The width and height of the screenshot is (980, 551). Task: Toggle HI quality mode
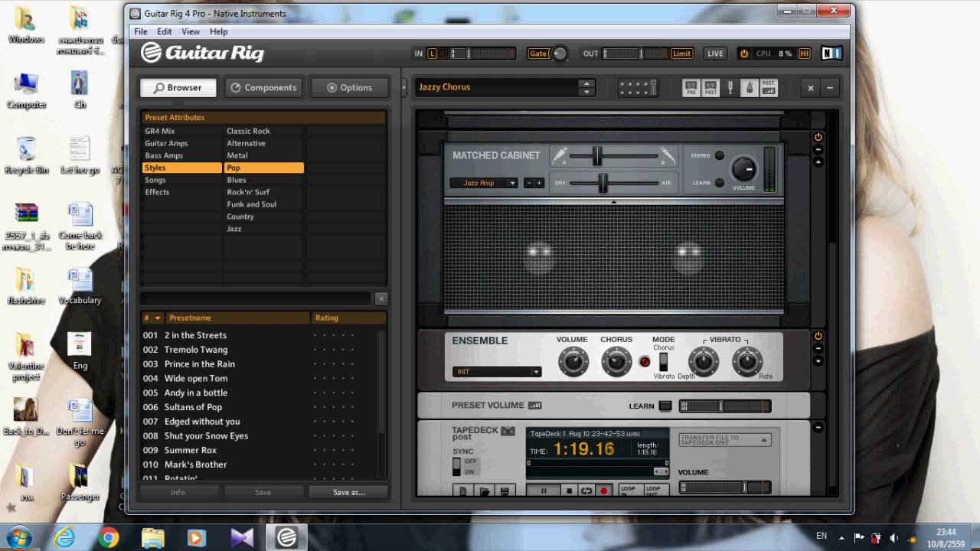coord(804,54)
